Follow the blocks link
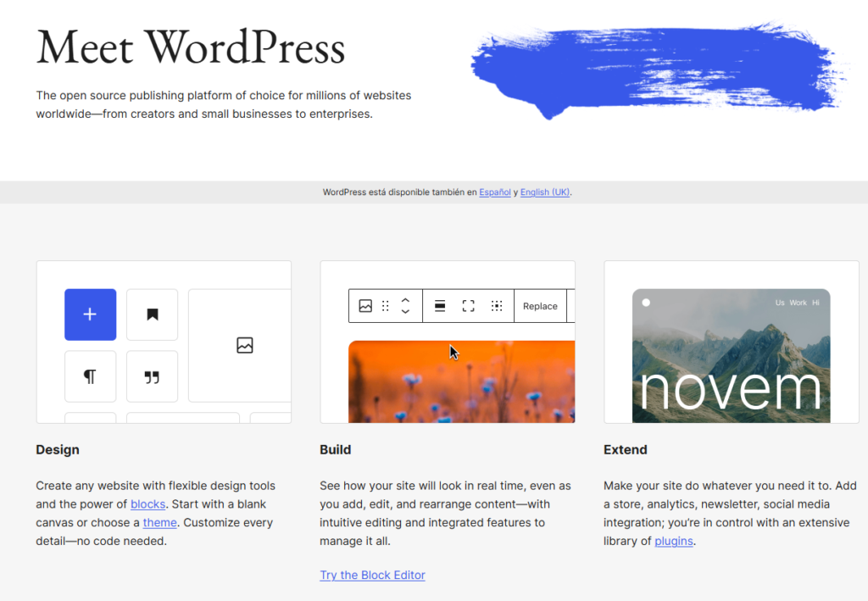The width and height of the screenshot is (868, 601). point(147,504)
